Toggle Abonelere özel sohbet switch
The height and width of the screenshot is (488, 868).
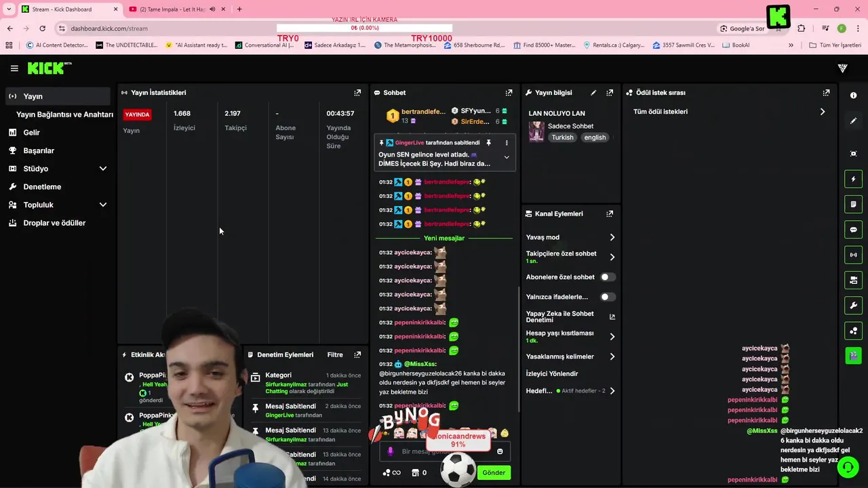[608, 277]
